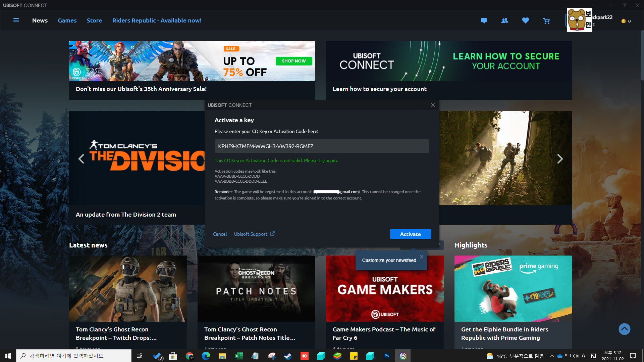
Task: Select the Games tab
Action: pyautogui.click(x=67, y=20)
